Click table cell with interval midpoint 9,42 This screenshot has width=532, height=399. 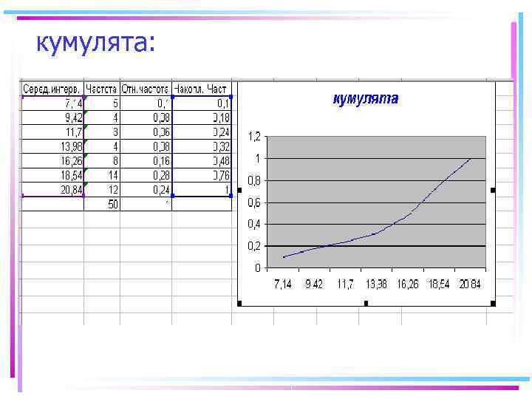click(52, 117)
